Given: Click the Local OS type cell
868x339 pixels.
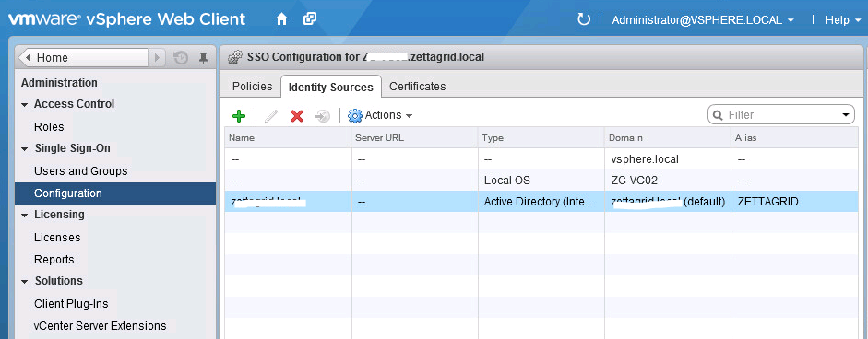Looking at the screenshot, I should tap(541, 181).
